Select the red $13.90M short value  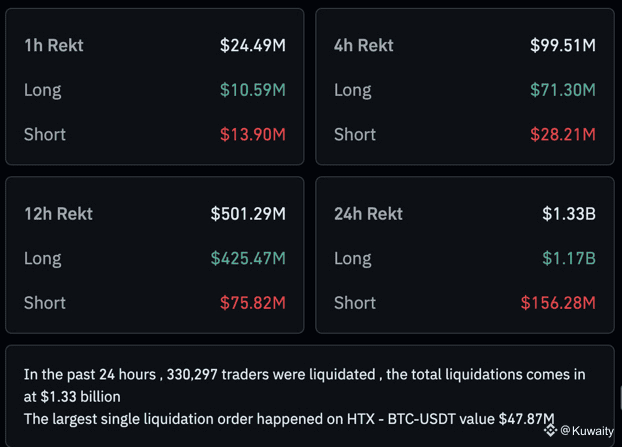click(x=252, y=134)
